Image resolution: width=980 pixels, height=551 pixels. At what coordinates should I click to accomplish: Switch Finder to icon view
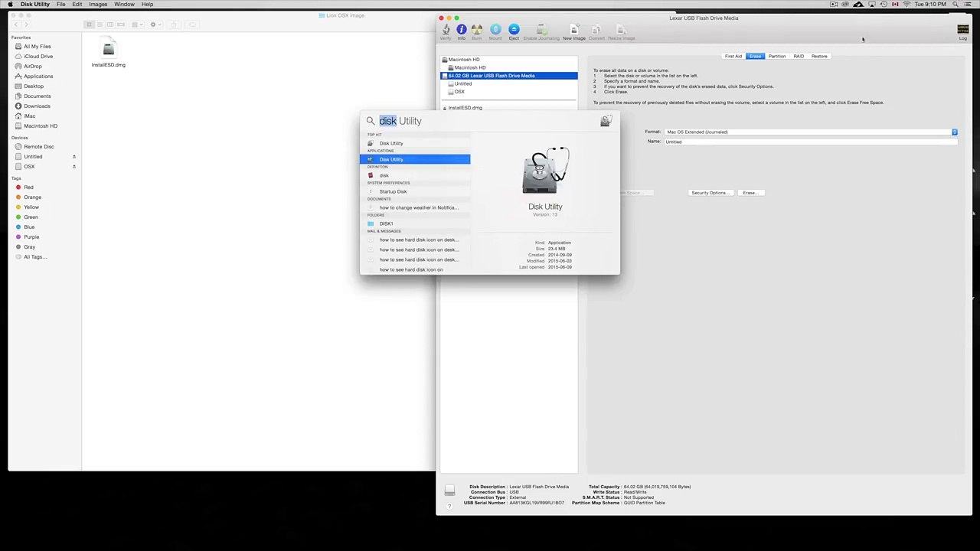[89, 24]
